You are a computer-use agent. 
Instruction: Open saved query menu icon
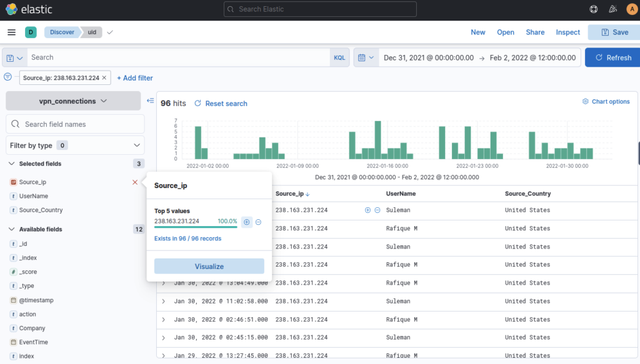click(14, 57)
